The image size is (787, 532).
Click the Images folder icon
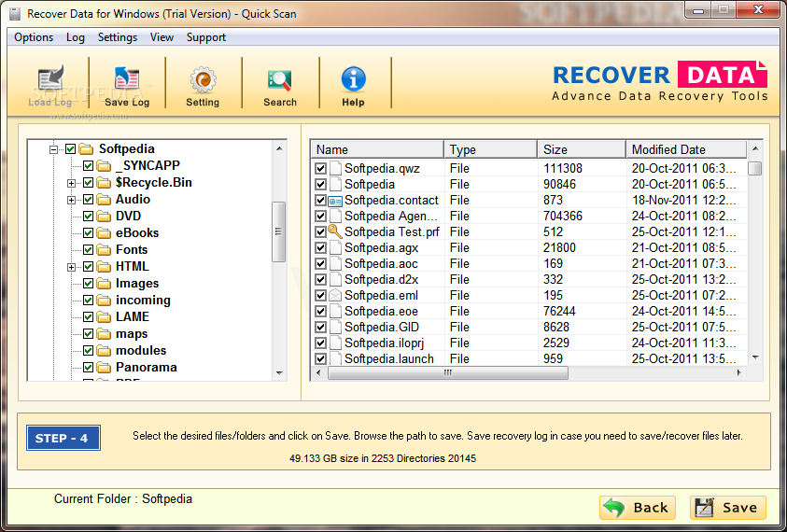(104, 284)
